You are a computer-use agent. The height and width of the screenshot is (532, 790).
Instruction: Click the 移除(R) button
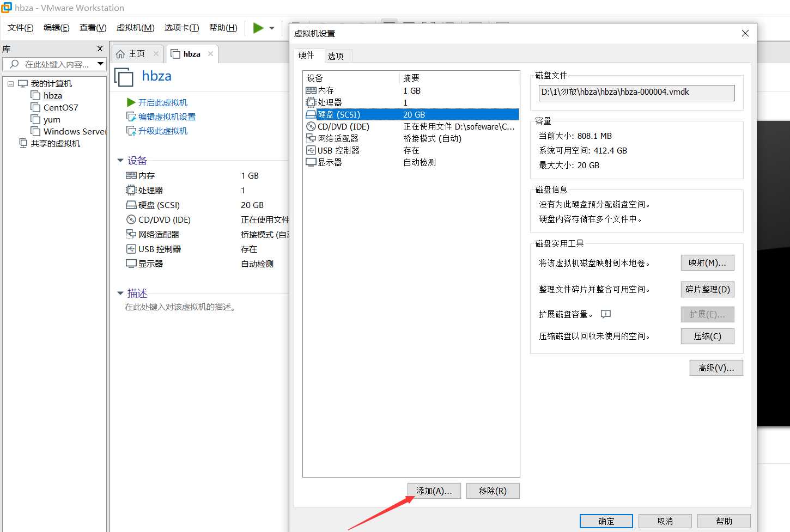point(493,491)
